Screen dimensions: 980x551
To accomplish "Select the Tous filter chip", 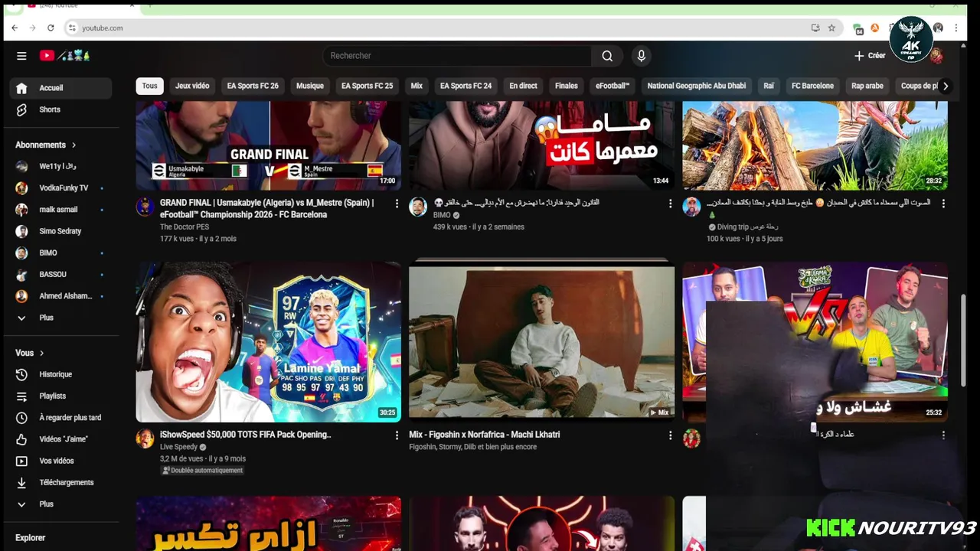I will [x=149, y=86].
